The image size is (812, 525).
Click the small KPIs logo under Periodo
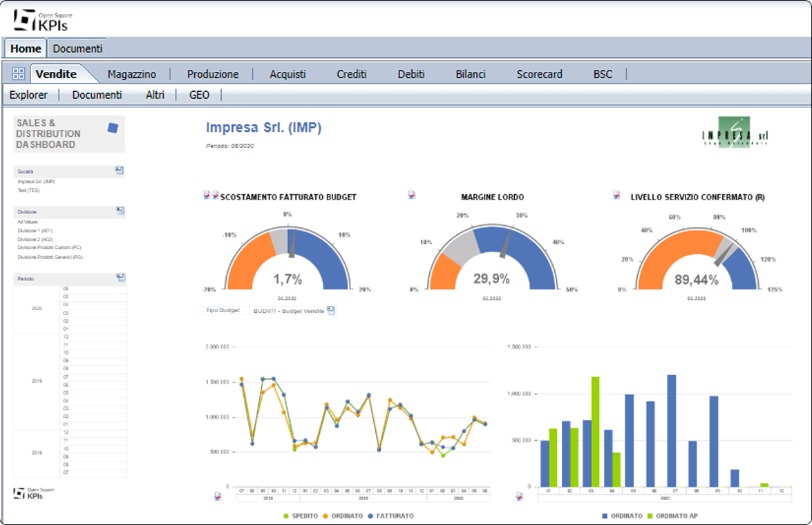tap(34, 493)
